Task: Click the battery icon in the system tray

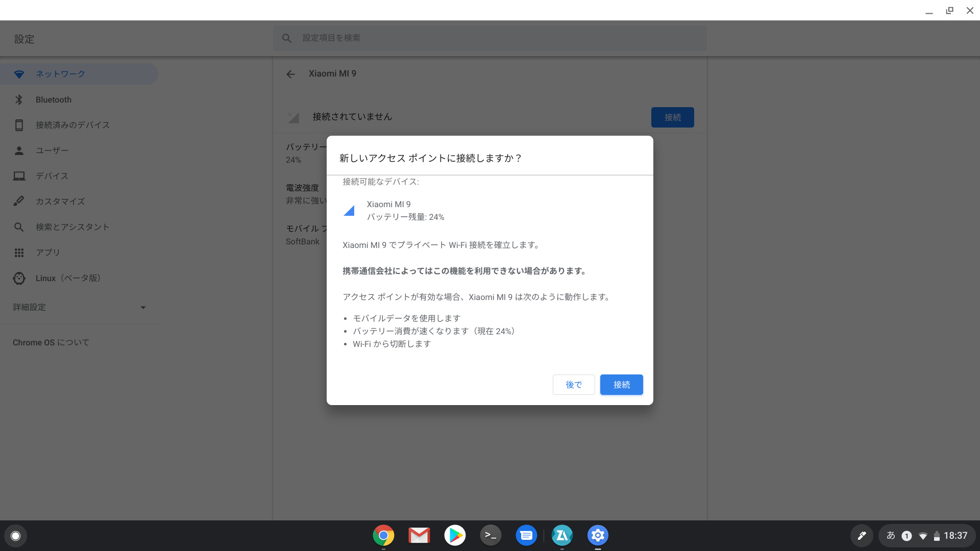Action: pyautogui.click(x=937, y=536)
